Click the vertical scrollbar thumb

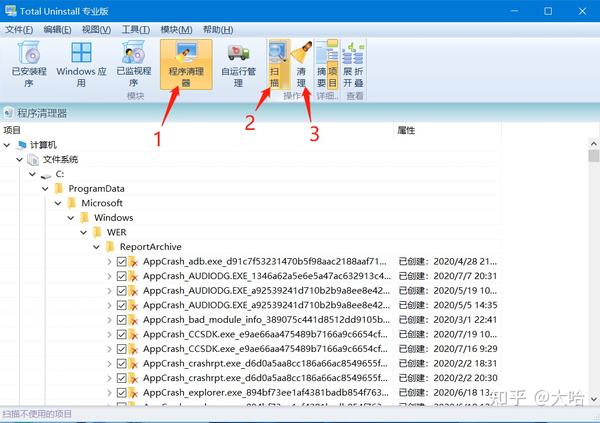tap(593, 156)
